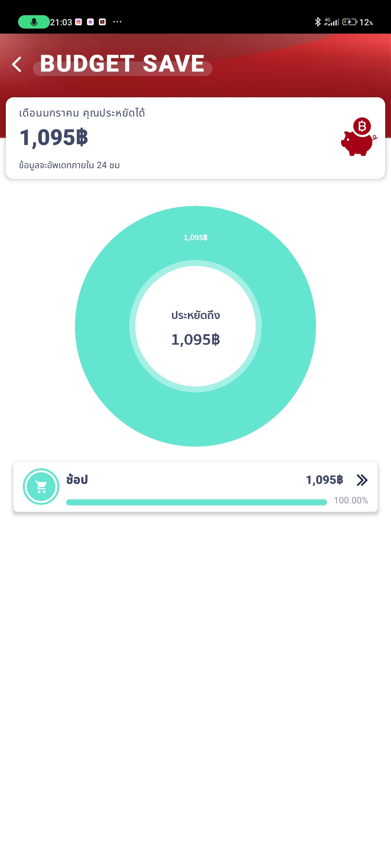Tap the teal donut chart ring label

195,238
